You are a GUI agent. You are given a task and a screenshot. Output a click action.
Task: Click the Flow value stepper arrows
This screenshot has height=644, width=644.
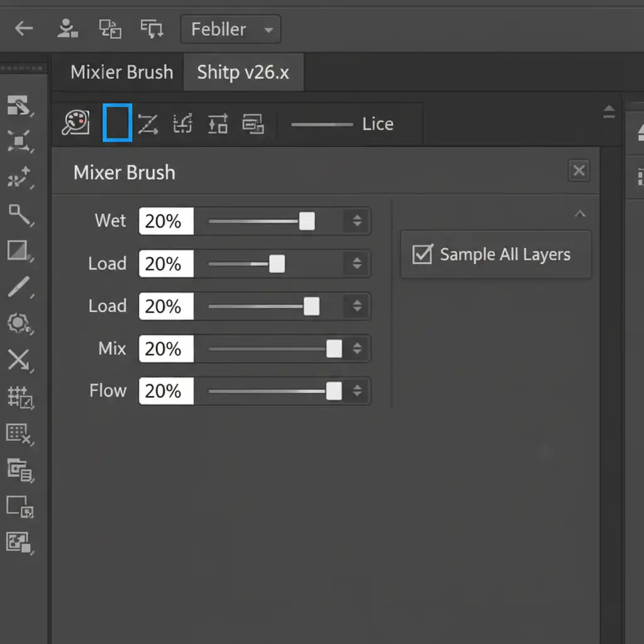(357, 391)
